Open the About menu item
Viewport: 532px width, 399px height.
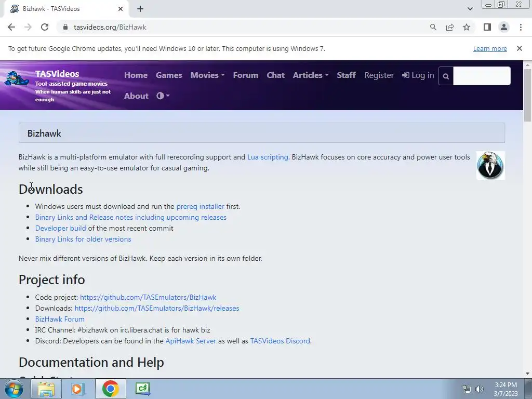tap(137, 96)
